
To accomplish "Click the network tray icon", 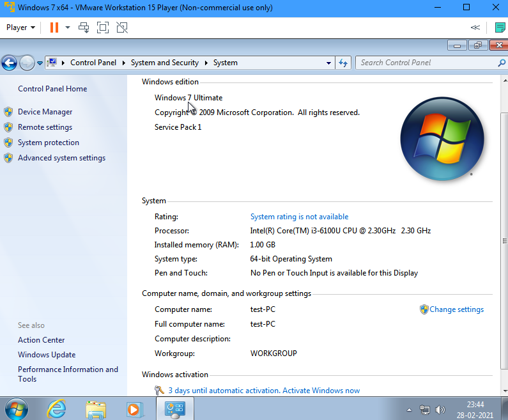I will [425, 410].
